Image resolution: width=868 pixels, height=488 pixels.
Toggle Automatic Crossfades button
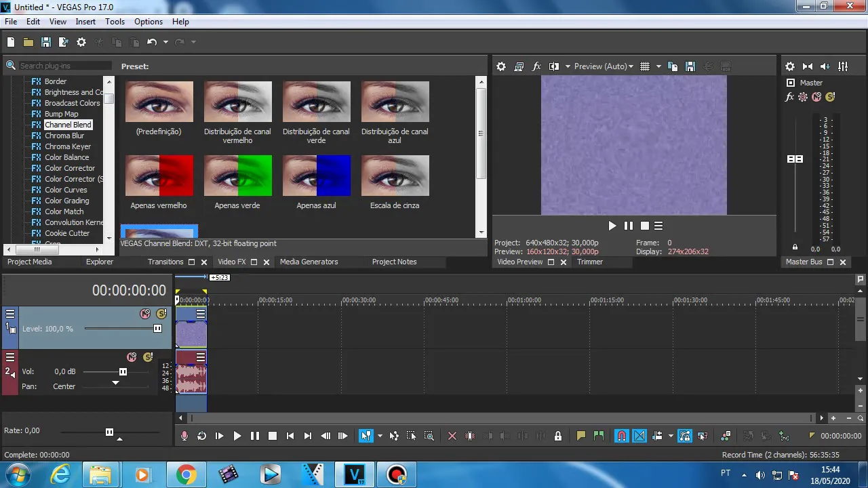(639, 436)
